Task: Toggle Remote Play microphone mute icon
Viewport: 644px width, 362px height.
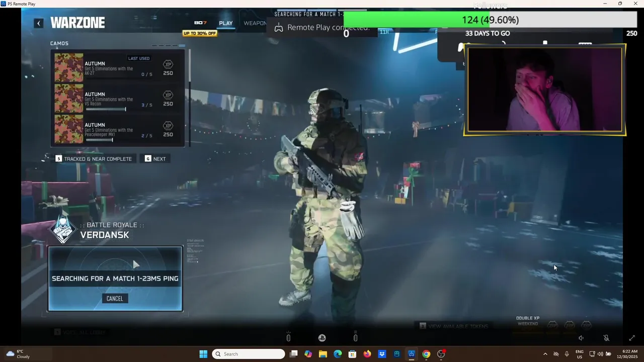Action: (x=606, y=338)
